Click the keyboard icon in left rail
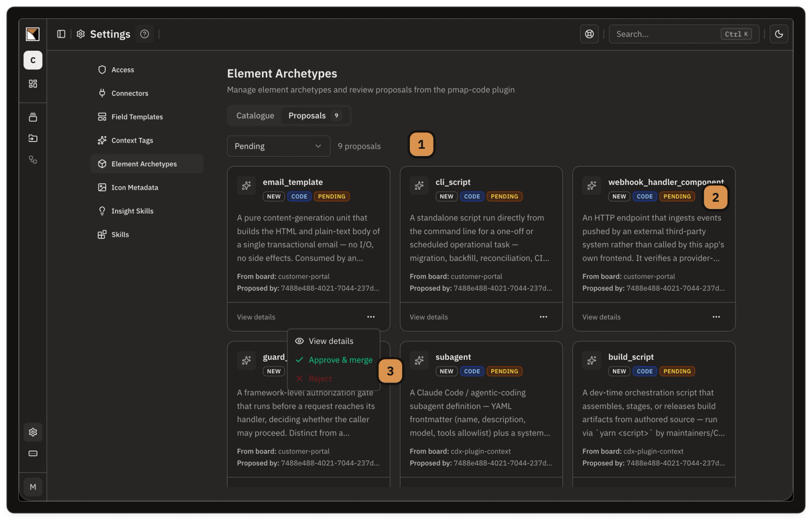The image size is (812, 520). pyautogui.click(x=33, y=454)
